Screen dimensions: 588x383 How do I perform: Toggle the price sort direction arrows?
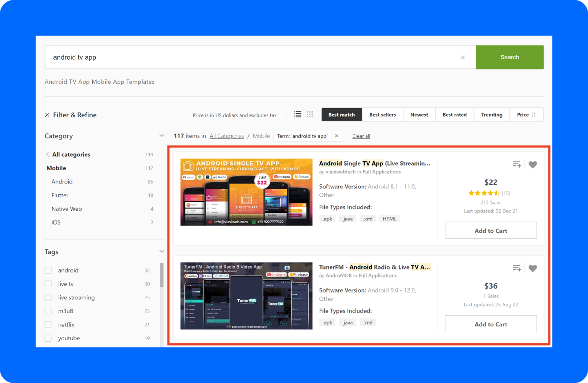(534, 115)
